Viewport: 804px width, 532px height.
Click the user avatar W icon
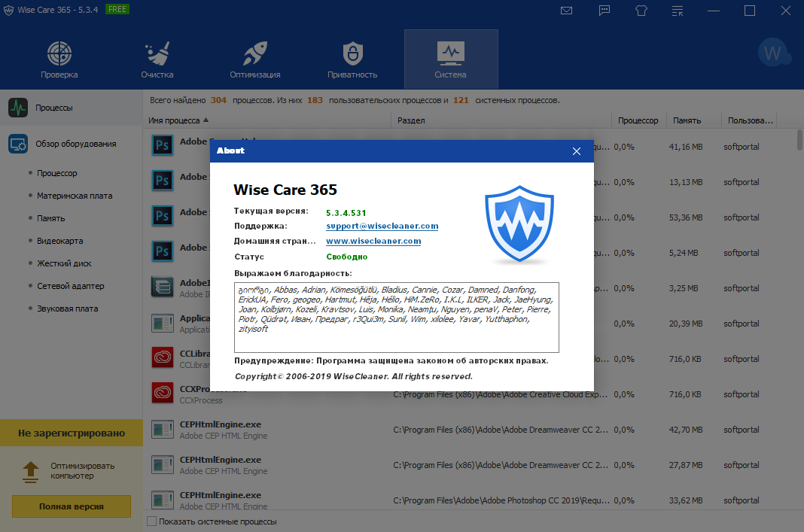(x=772, y=52)
